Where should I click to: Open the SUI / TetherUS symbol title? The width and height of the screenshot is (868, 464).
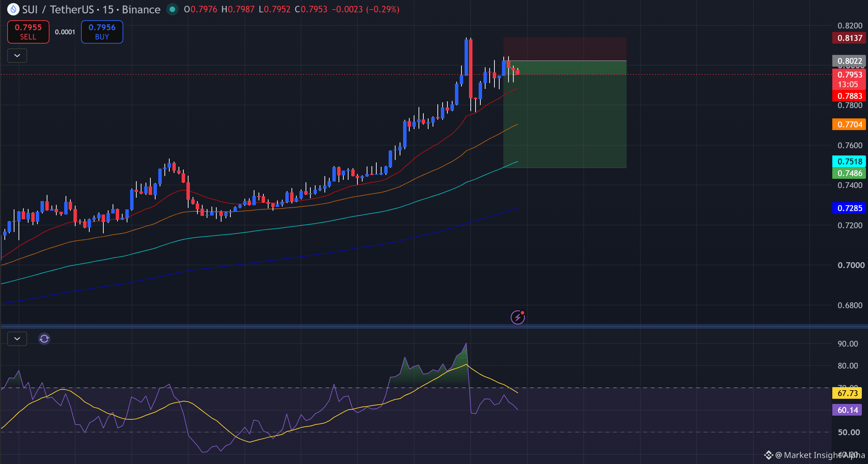91,9
